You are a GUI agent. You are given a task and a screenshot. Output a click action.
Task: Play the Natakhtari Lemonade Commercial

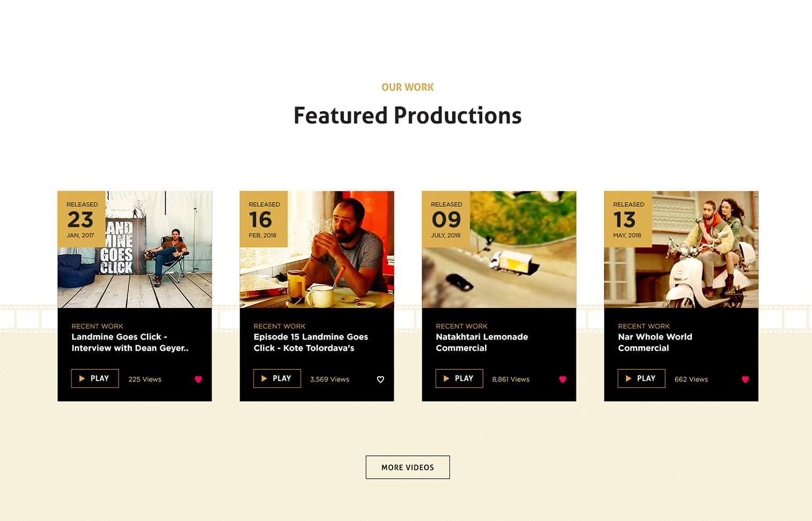pyautogui.click(x=459, y=378)
